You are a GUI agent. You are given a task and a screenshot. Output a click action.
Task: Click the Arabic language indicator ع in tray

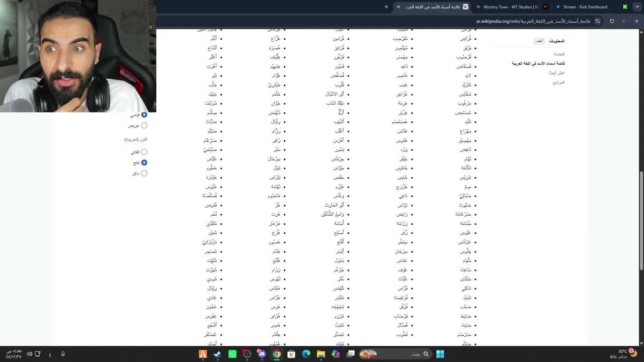[50, 354]
